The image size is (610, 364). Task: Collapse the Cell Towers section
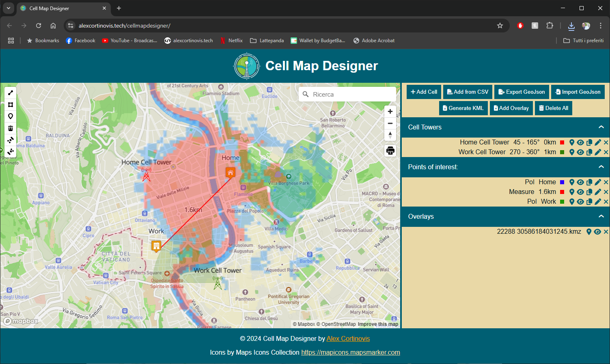click(x=601, y=127)
